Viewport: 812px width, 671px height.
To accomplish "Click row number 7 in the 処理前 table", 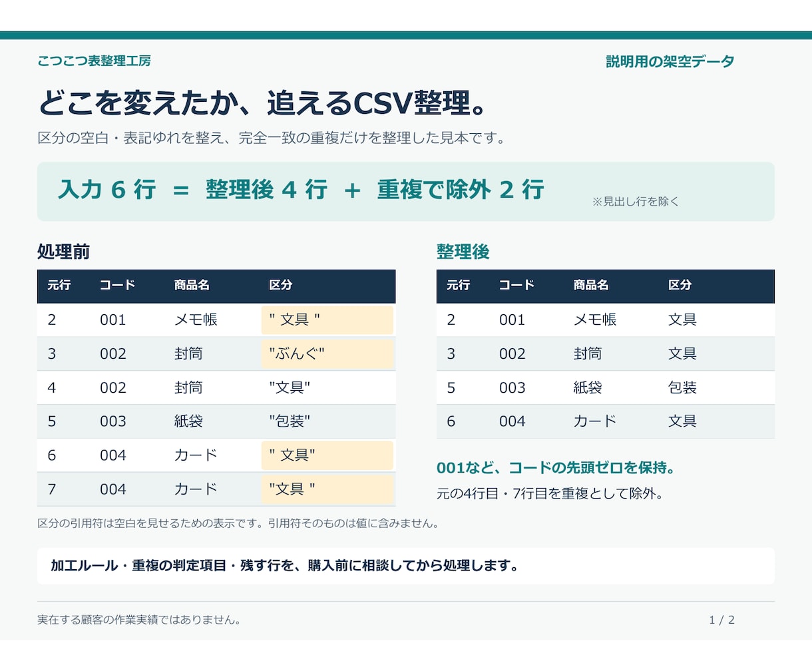I will click(52, 489).
